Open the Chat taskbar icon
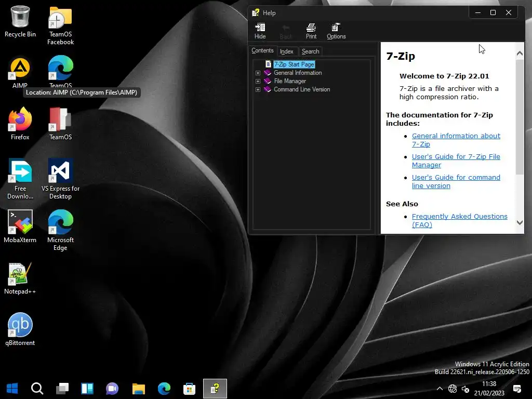 (112, 389)
